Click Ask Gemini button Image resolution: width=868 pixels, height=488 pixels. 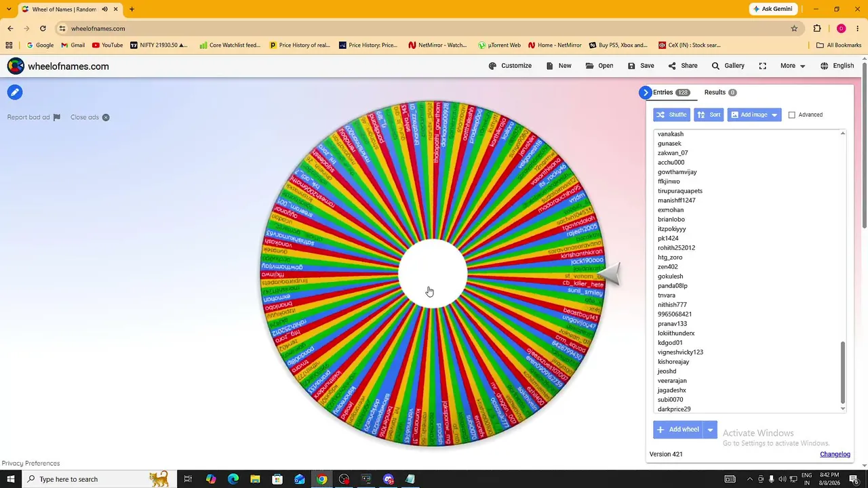pos(772,9)
